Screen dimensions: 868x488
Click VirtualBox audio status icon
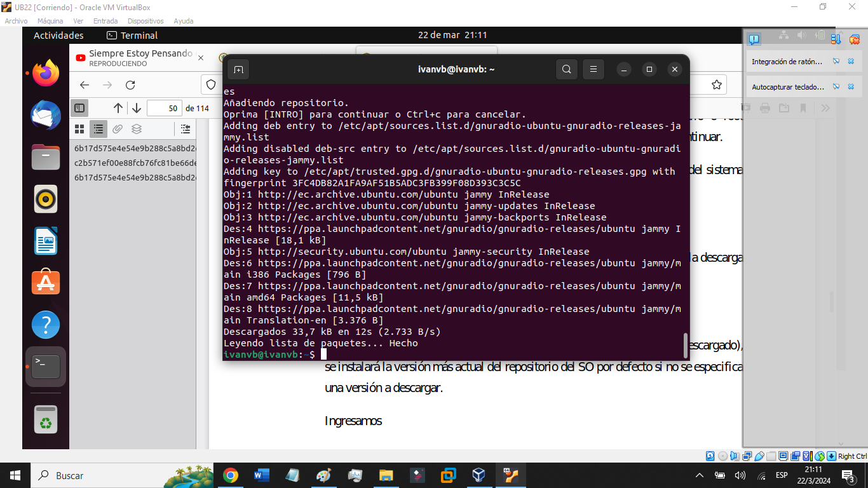coord(735,456)
